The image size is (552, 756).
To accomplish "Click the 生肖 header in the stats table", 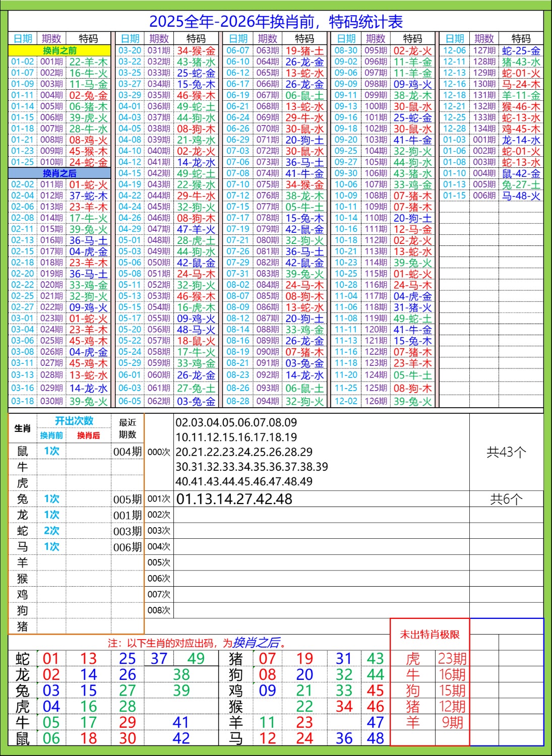I will tap(23, 428).
